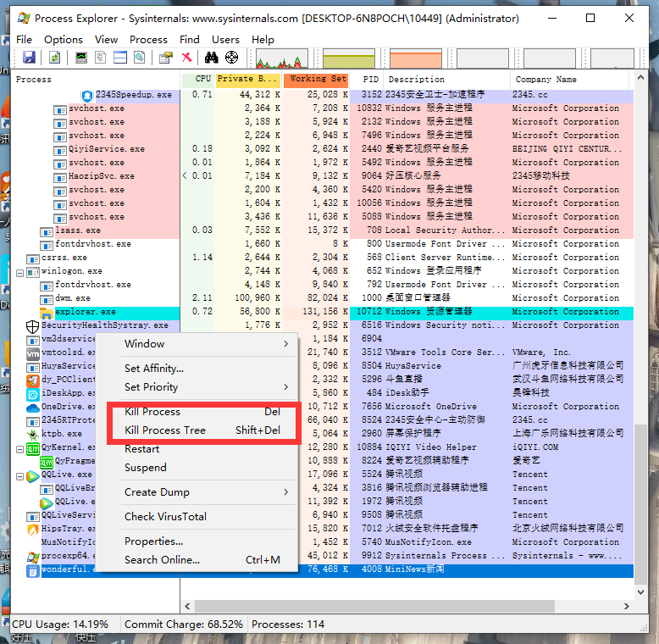Sort by the Private Bytes column header
The width and height of the screenshot is (659, 644).
click(x=248, y=80)
